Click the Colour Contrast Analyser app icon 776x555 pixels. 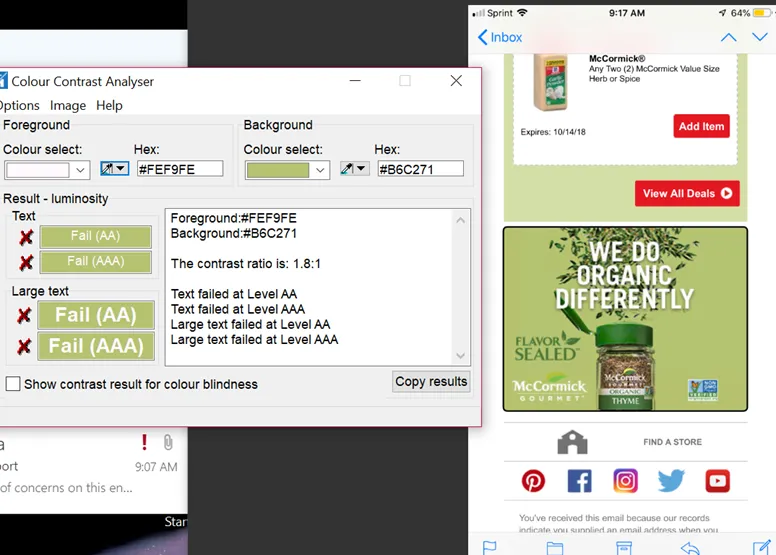[3, 81]
